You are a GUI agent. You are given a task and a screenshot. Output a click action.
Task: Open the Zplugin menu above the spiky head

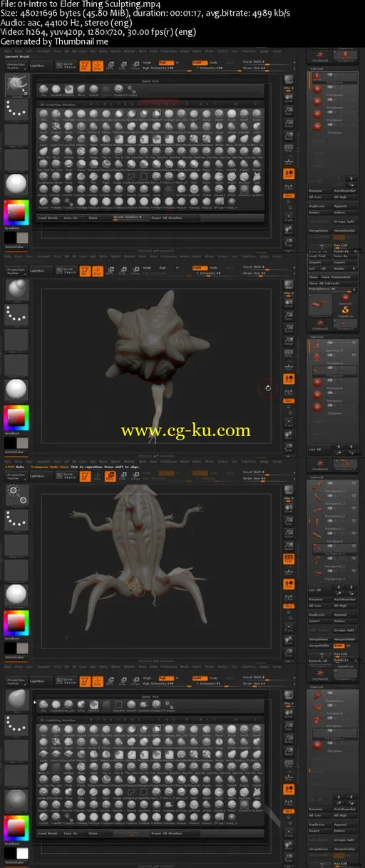click(x=264, y=255)
